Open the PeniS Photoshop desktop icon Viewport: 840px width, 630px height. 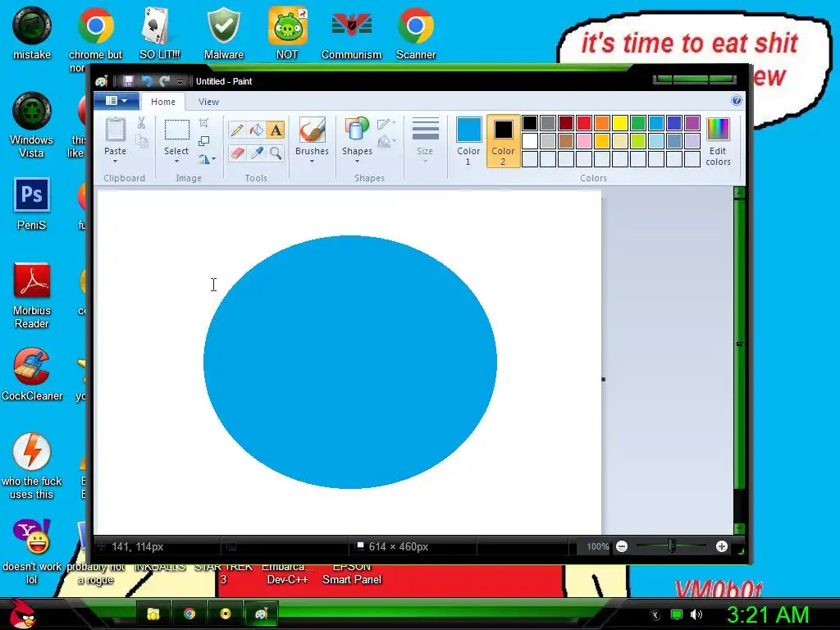click(x=32, y=203)
